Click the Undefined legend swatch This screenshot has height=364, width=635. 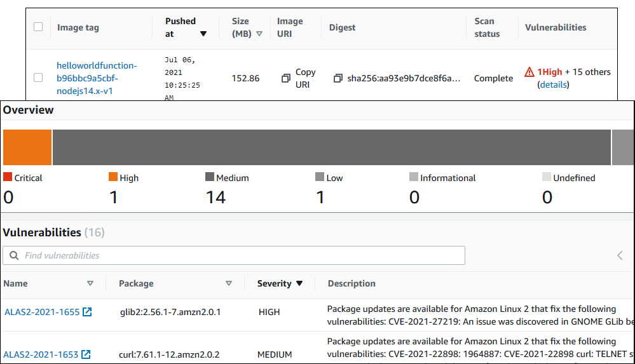(x=546, y=177)
